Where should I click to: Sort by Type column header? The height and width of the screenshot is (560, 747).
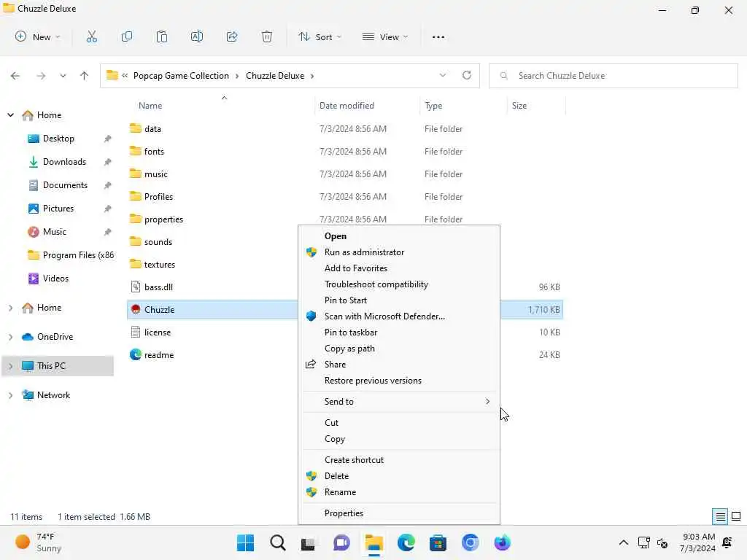[x=433, y=106]
